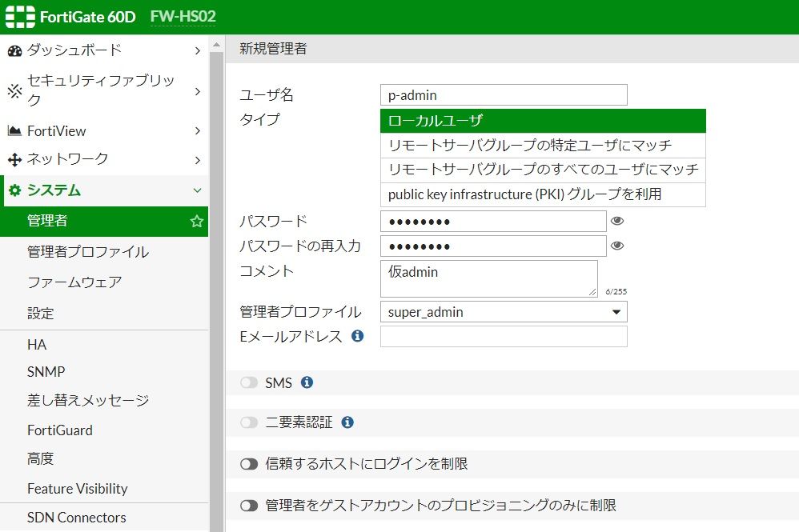Click the System gear icon
This screenshot has height=532, width=799.
[14, 190]
